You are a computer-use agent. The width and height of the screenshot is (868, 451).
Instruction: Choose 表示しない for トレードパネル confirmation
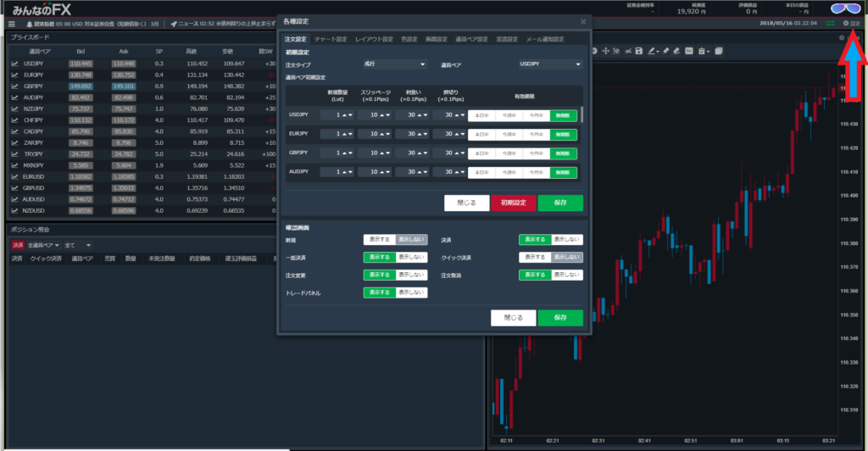[411, 292]
